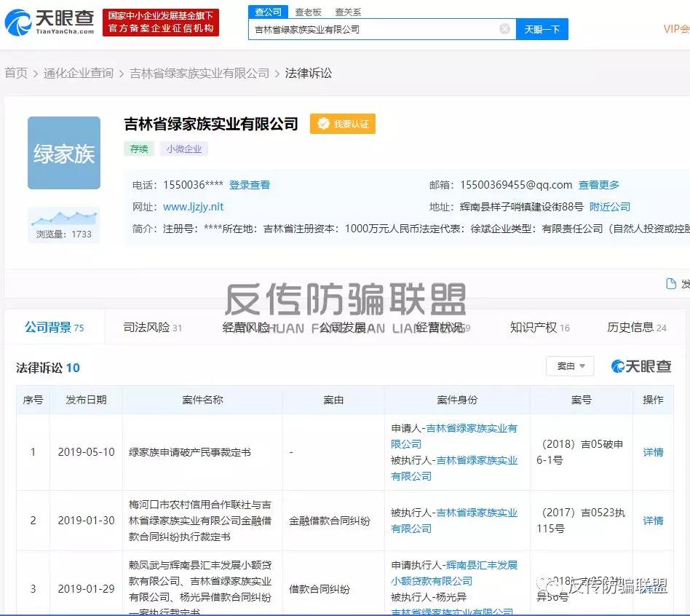Switch to the 查老板 search tab
Viewport: 690px width, 616px height.
[x=308, y=12]
